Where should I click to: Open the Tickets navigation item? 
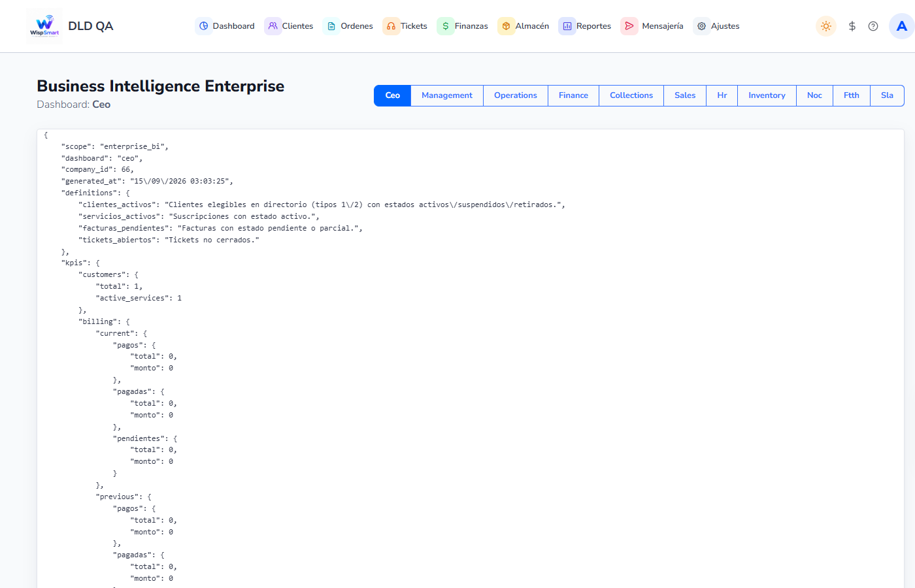(405, 26)
